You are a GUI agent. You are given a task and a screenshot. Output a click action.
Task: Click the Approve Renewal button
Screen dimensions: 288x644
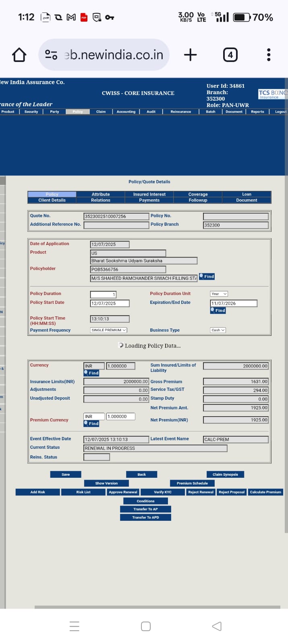[x=123, y=492]
